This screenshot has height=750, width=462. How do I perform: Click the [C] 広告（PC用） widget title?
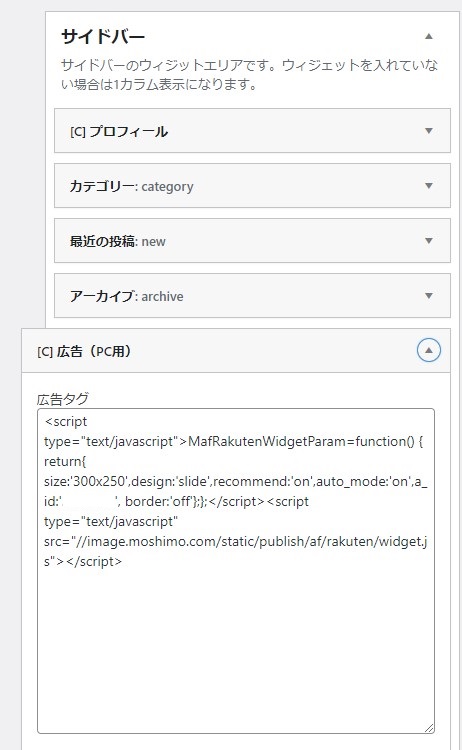click(x=84, y=352)
